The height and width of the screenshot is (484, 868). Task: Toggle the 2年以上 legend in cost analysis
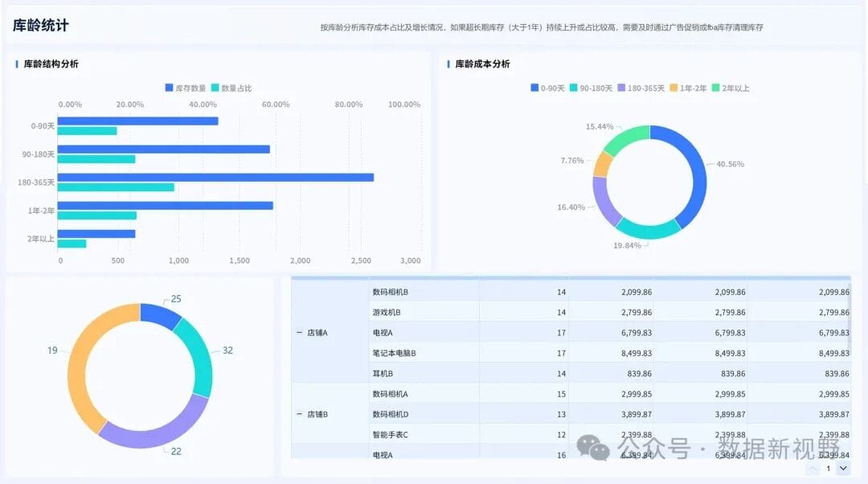point(730,88)
